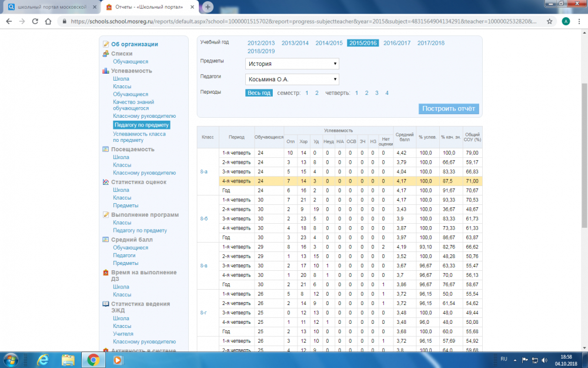Click the RU language indicator
This screenshot has width=588, height=368.
tap(504, 359)
